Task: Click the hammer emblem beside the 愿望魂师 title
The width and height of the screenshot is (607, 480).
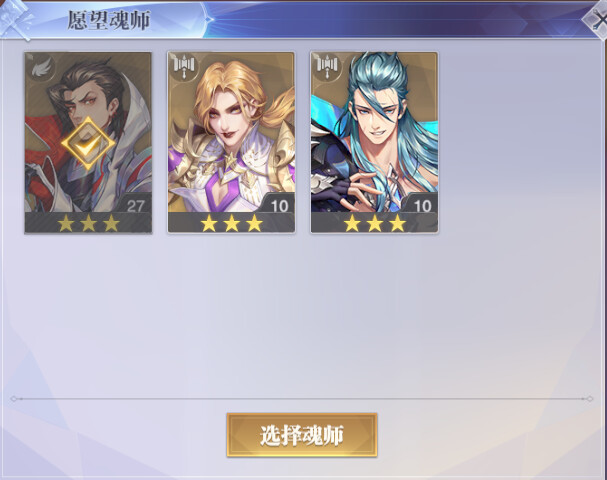Action: click(15, 20)
